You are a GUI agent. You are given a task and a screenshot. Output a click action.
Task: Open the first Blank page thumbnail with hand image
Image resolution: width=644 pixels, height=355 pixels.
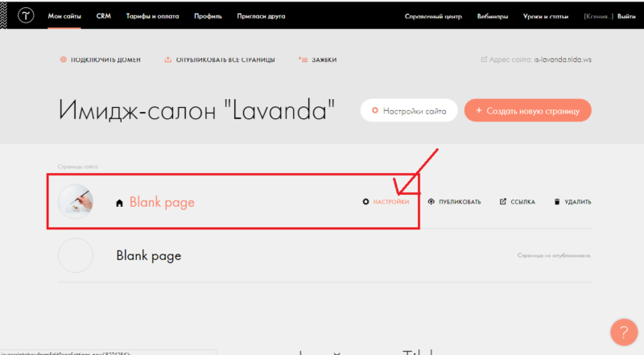click(76, 201)
